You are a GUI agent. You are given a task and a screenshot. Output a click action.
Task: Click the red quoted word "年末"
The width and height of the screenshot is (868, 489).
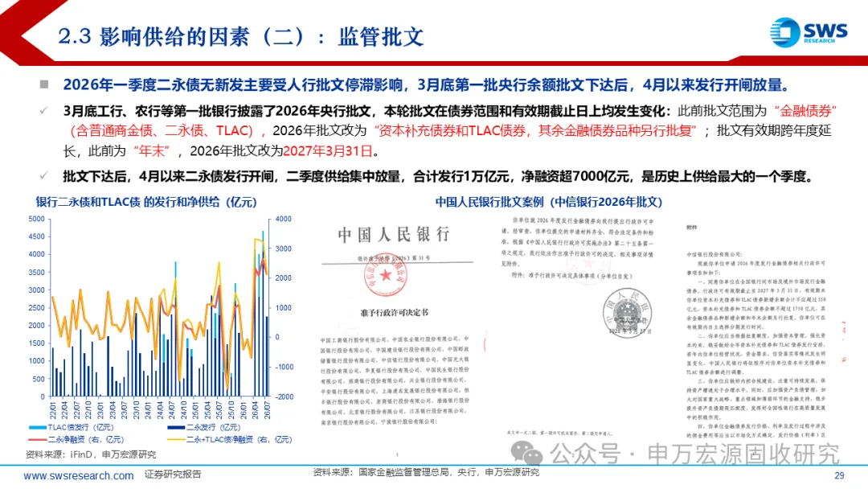point(152,150)
